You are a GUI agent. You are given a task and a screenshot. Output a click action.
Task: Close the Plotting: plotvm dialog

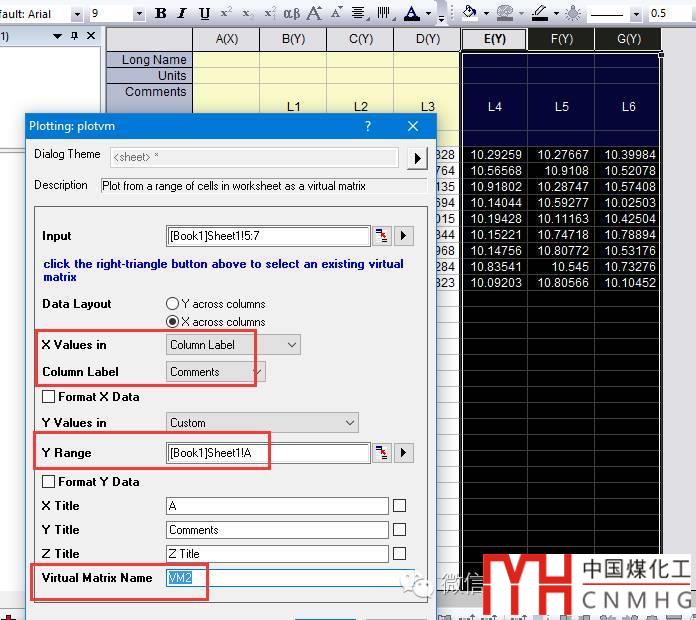(413, 126)
